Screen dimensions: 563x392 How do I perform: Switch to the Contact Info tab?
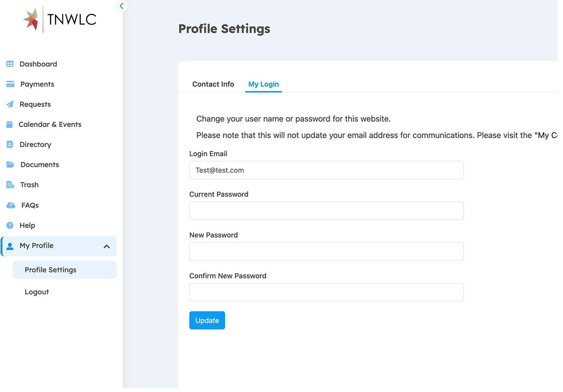coord(213,84)
